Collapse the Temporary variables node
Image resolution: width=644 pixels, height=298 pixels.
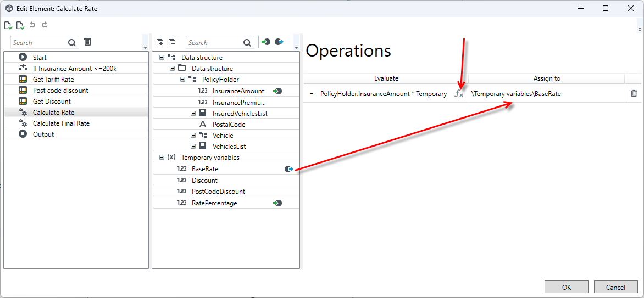coord(162,157)
